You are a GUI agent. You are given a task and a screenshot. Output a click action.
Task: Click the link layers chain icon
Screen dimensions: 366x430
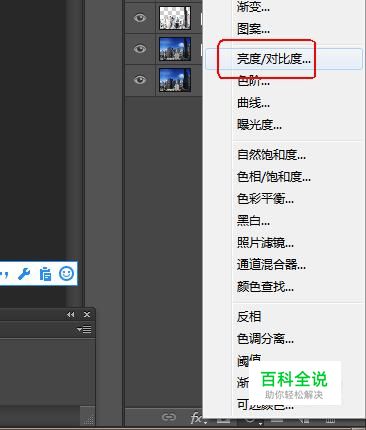[169, 417]
